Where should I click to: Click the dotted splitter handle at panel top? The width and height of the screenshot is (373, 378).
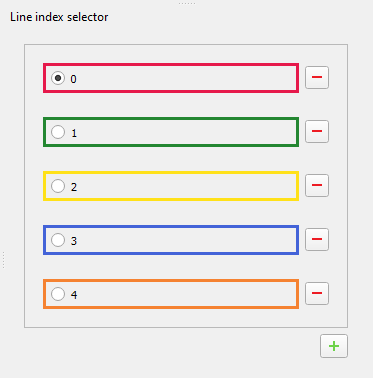click(187, 3)
